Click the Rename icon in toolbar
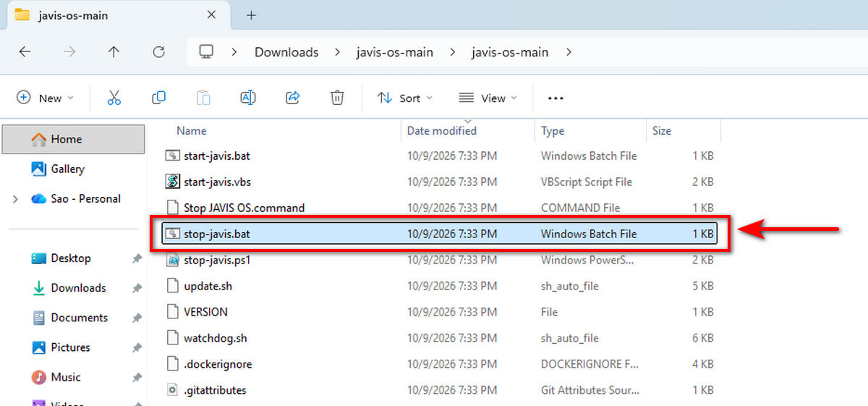Viewport: 868px width, 406px height. [248, 98]
